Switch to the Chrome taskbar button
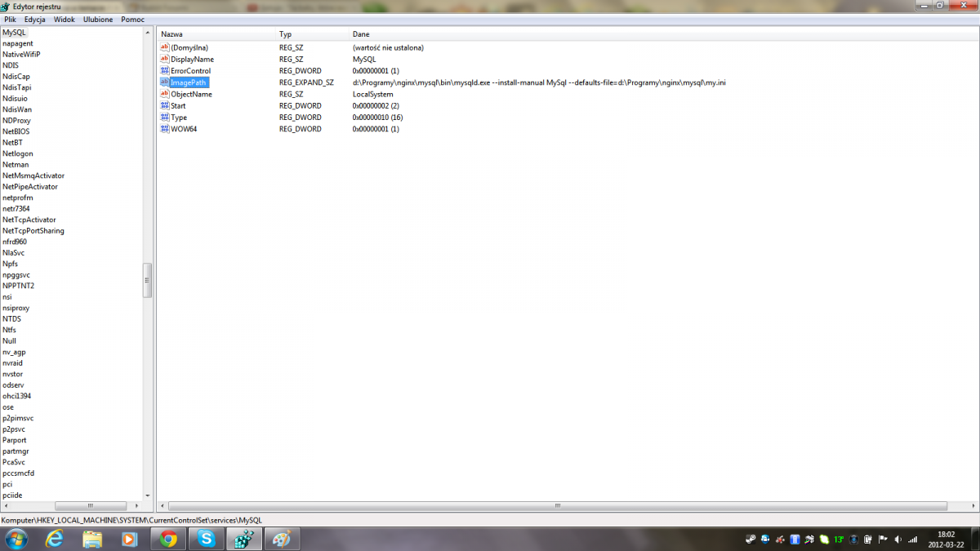980x551 pixels. [168, 539]
